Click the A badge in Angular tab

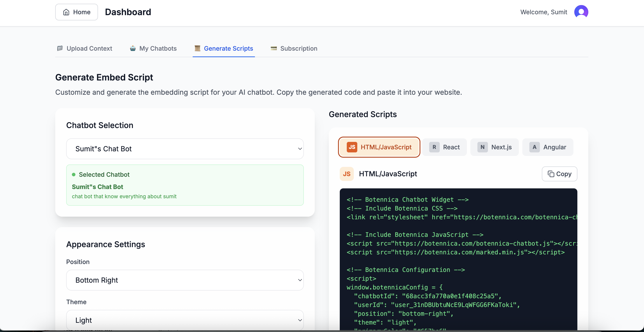tap(534, 147)
